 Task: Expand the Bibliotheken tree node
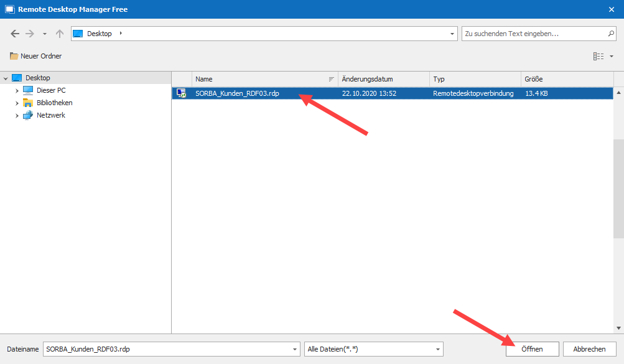tap(17, 103)
